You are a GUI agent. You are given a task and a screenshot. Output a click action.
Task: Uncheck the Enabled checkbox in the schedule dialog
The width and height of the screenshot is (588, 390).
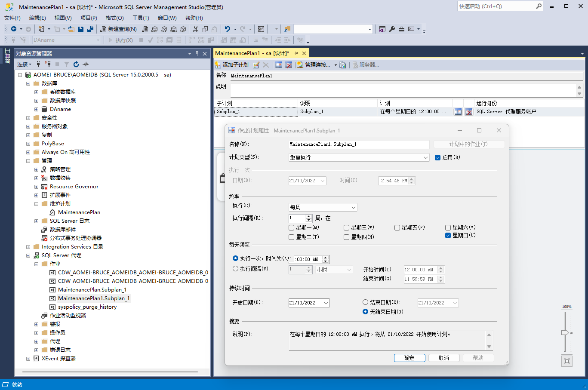(x=437, y=157)
